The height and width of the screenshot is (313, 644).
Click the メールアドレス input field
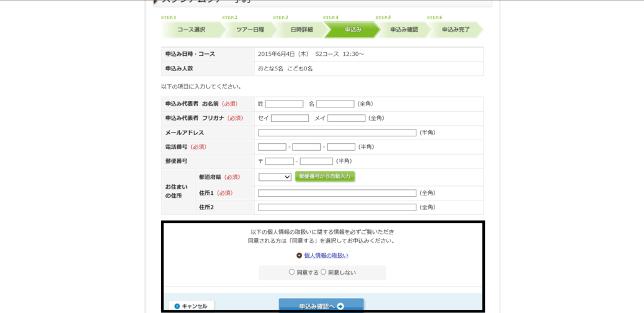point(337,133)
